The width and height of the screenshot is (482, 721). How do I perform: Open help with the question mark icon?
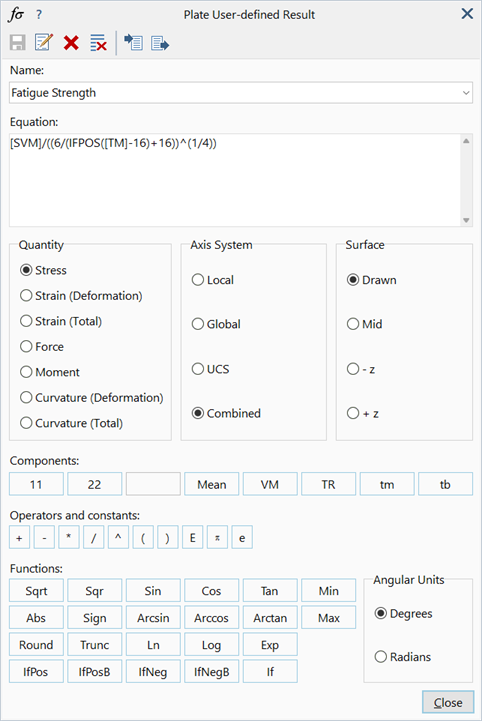click(39, 15)
